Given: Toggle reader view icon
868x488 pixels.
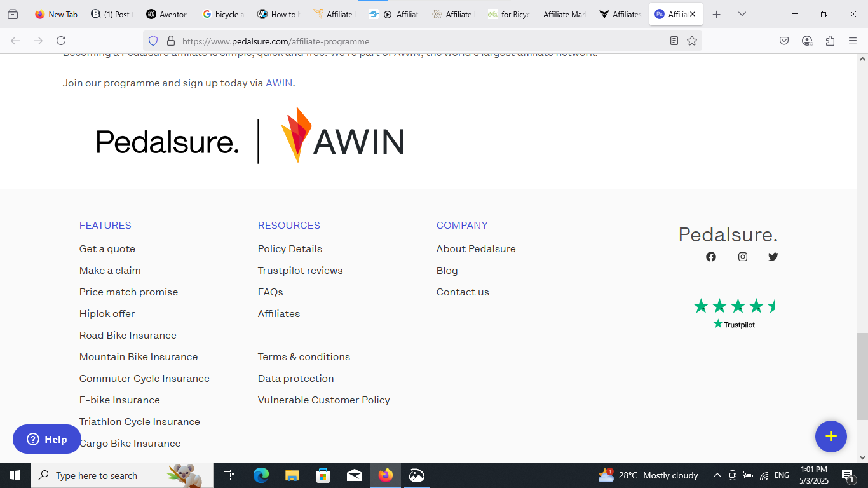Looking at the screenshot, I should [674, 41].
